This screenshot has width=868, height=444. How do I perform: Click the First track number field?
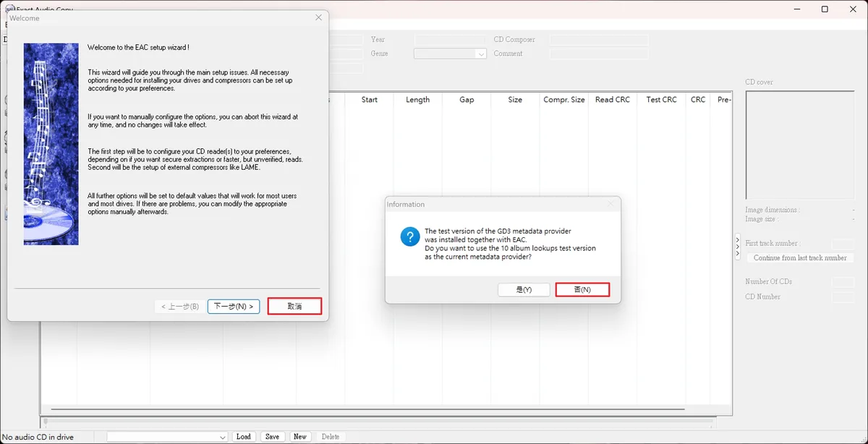[x=843, y=244]
